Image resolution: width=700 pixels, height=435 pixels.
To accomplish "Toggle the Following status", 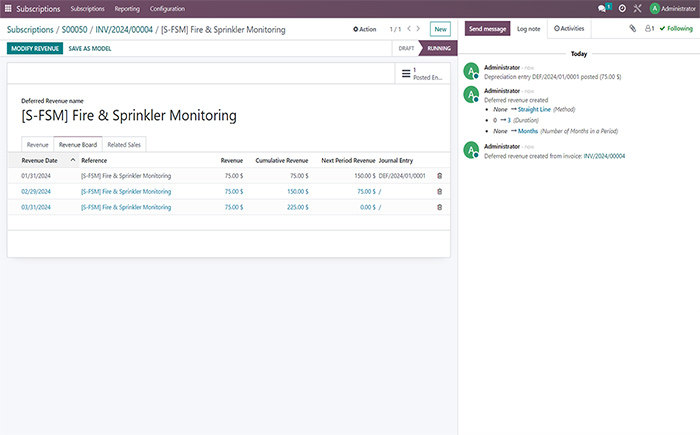I will [x=676, y=29].
